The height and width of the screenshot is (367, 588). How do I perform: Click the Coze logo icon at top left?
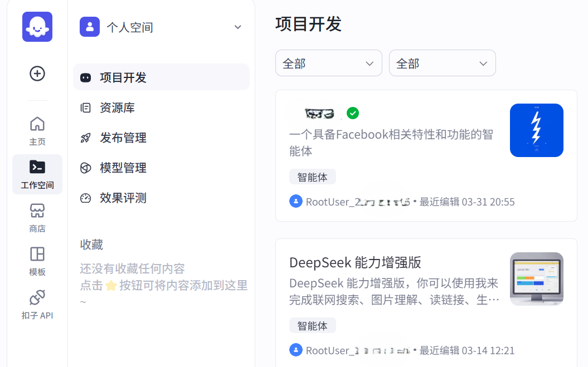37,27
